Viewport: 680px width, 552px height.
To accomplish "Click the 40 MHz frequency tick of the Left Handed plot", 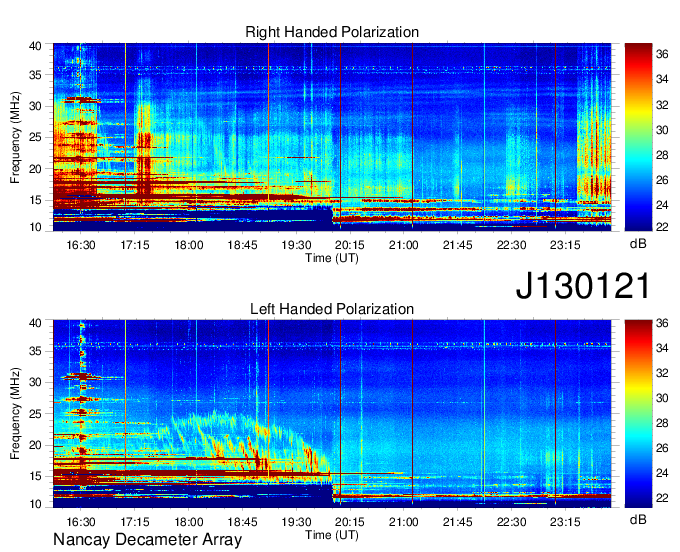I will click(x=36, y=323).
